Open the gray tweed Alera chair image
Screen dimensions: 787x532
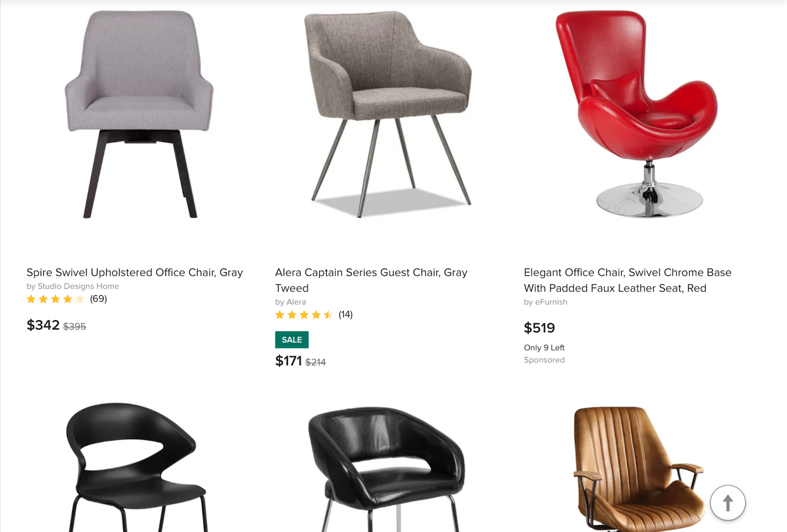[388, 114]
